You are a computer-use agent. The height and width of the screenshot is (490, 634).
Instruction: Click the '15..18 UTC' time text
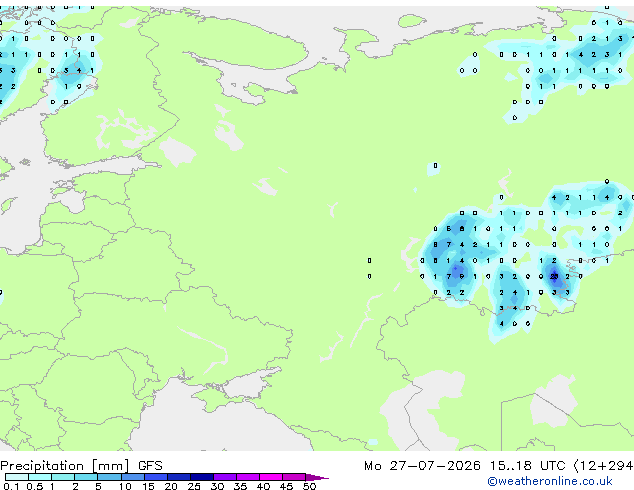(527, 466)
